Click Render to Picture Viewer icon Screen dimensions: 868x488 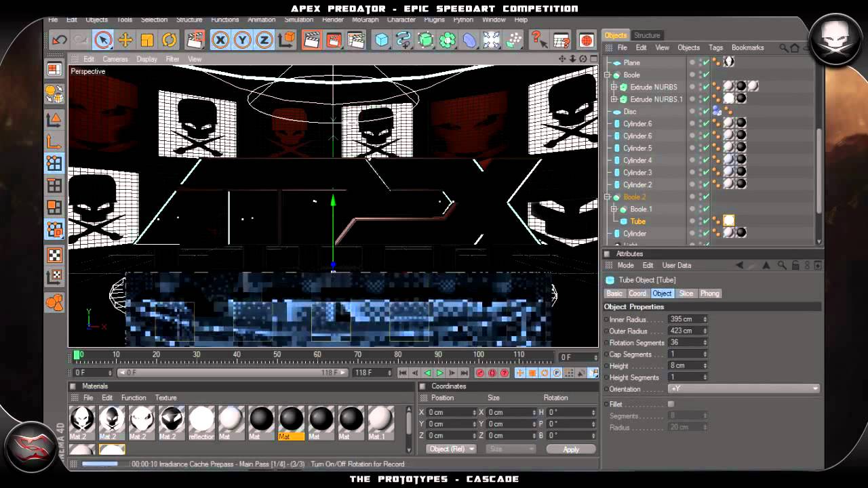334,40
